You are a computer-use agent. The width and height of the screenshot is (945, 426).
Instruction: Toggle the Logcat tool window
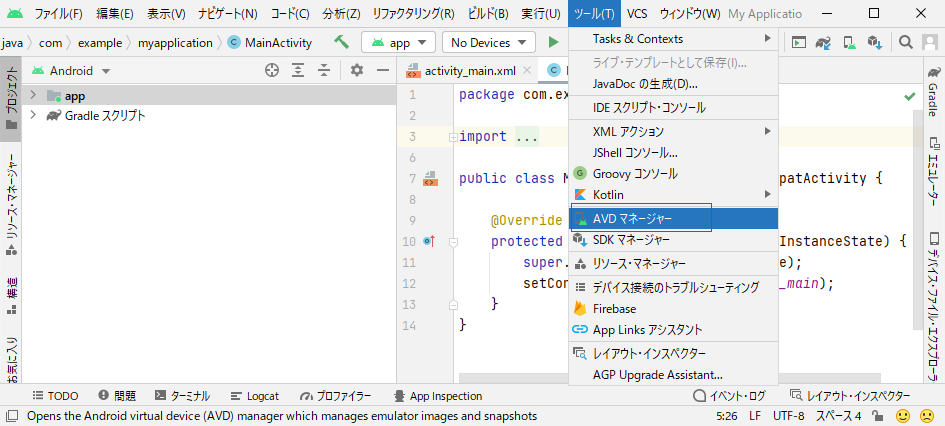[254, 396]
